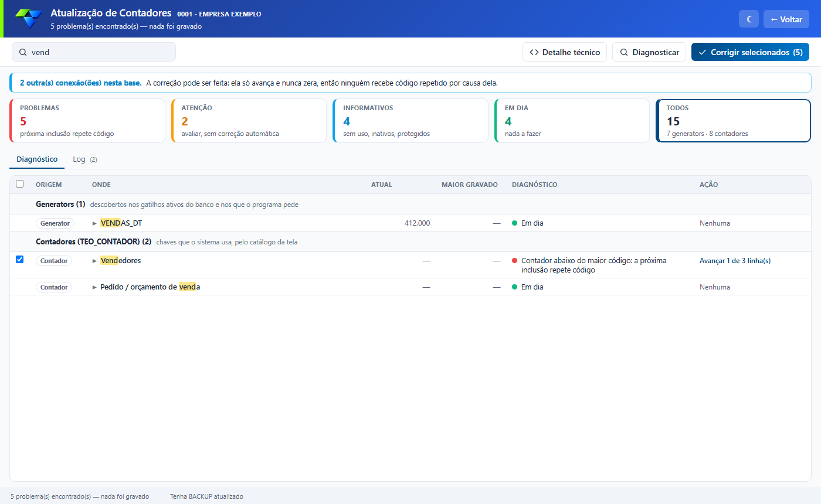Expand the VENDAS_DT generator row

[94, 223]
